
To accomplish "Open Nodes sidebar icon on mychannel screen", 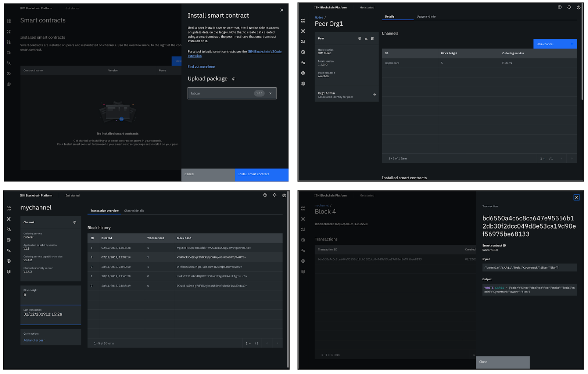I will [8, 208].
